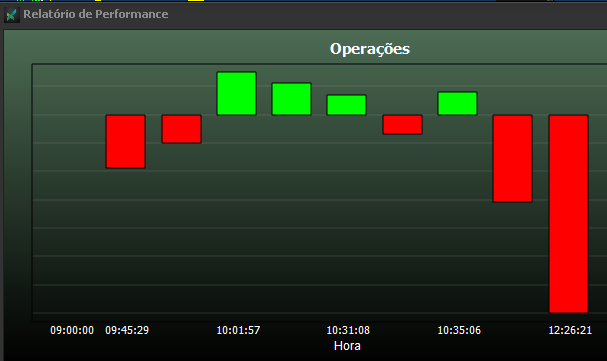Click the 12:26:21 time axis label
Screen dimensions: 607x361
tap(570, 330)
